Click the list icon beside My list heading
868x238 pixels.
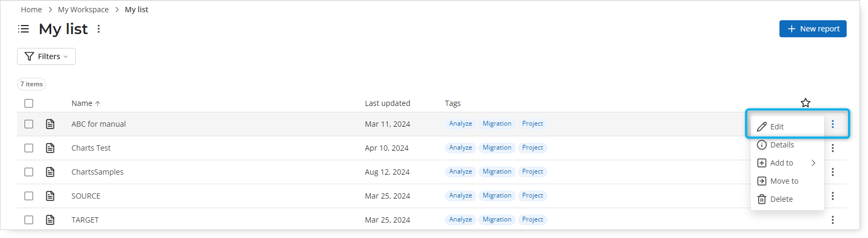click(23, 29)
